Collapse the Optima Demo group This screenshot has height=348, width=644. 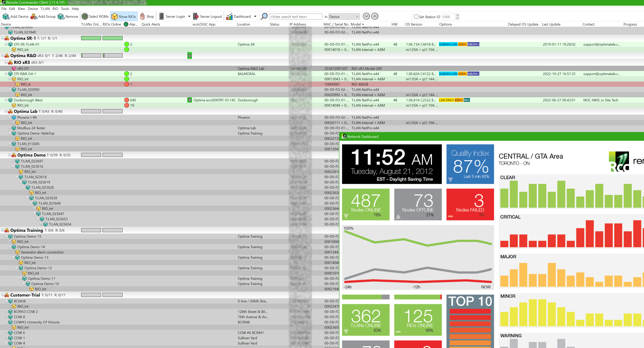click(10, 155)
